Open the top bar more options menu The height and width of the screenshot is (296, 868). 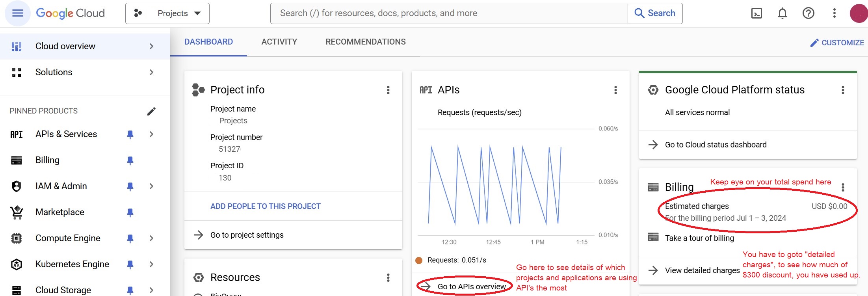point(834,13)
